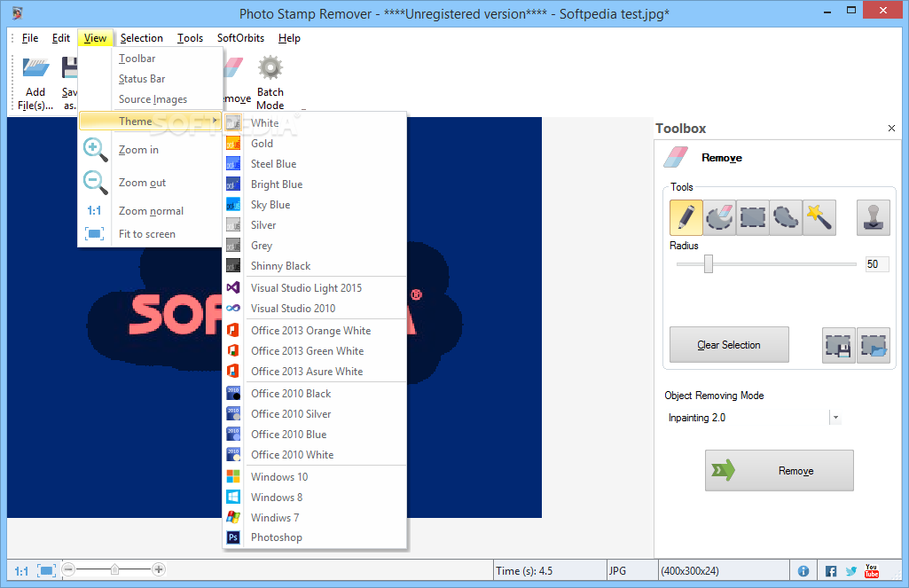Open the info icon in status bar
Image resolution: width=909 pixels, height=588 pixels.
click(803, 571)
